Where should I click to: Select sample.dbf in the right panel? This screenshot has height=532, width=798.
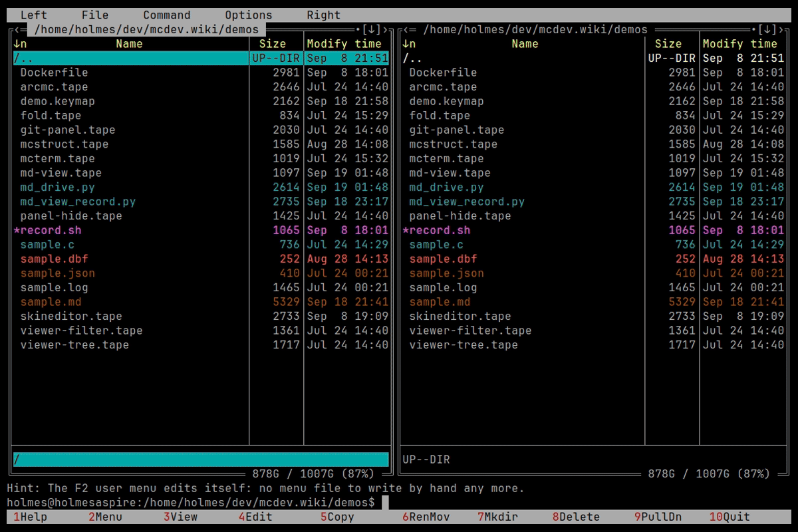coord(593,259)
